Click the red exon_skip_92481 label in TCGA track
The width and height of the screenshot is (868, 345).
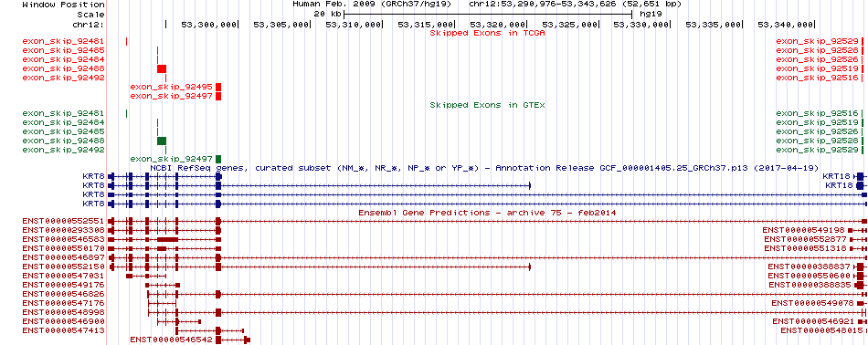point(63,41)
